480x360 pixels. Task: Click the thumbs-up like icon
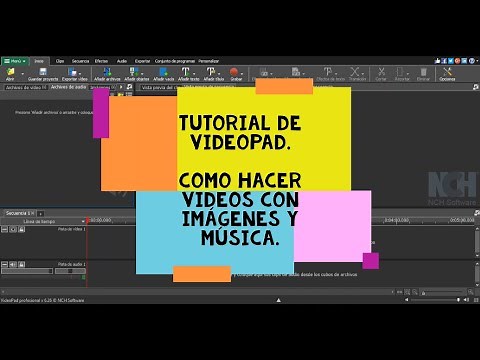437,61
